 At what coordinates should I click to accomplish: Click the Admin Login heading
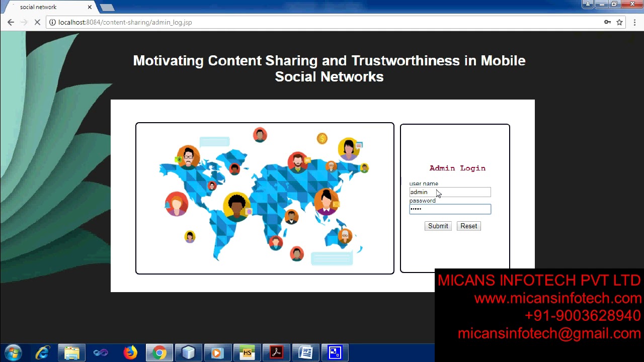pos(457,168)
